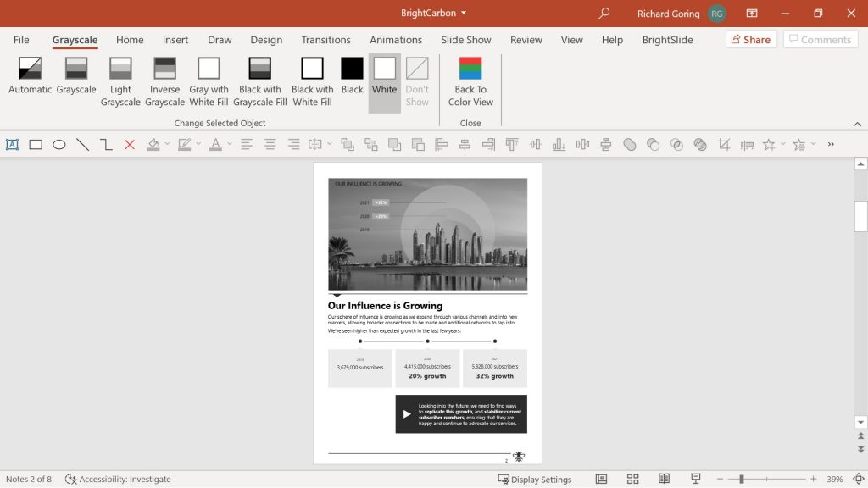
Task: Select the text box tool
Action: point(12,144)
